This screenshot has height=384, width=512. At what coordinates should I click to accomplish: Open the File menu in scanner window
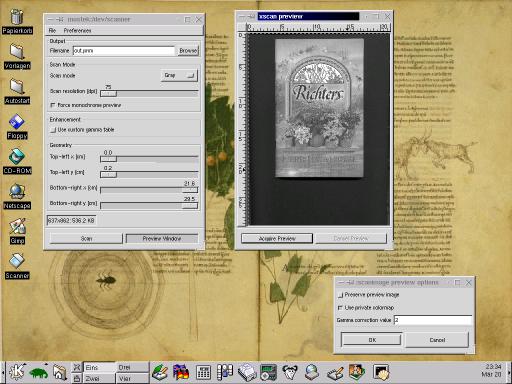click(x=52, y=30)
